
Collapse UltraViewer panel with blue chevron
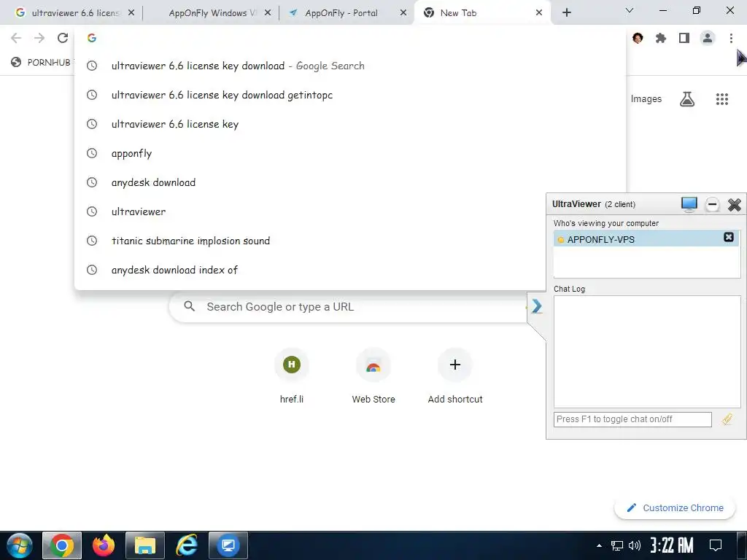pos(536,306)
